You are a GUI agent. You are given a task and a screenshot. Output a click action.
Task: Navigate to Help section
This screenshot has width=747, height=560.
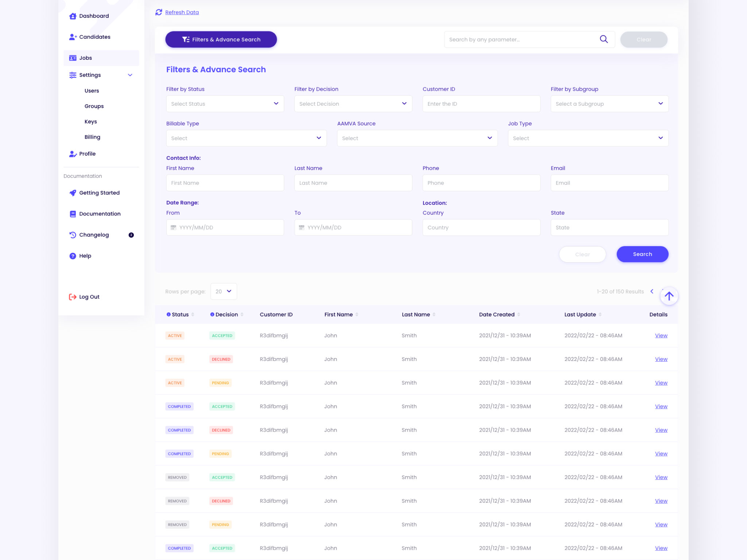[85, 255]
